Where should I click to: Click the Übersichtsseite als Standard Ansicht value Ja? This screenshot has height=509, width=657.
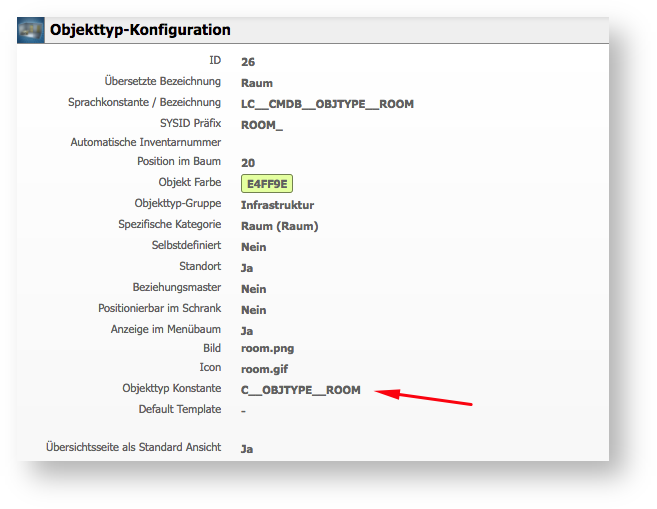247,449
